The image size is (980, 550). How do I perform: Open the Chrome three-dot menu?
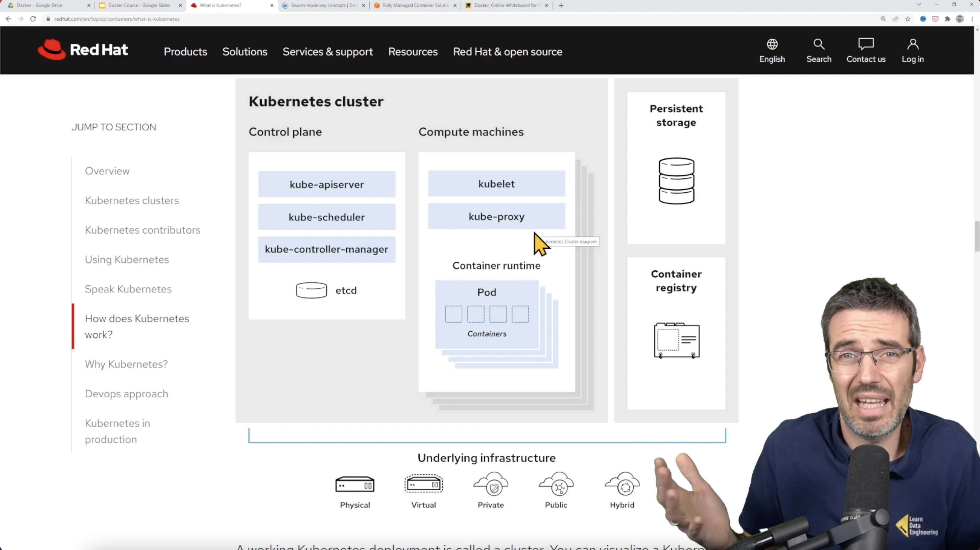[972, 19]
